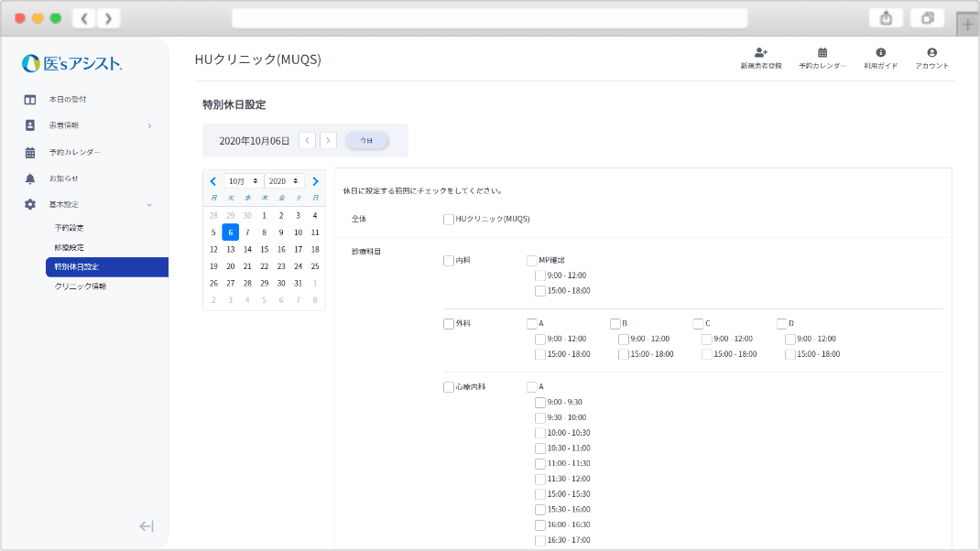Select October 15 in the mini calendar

(x=265, y=249)
